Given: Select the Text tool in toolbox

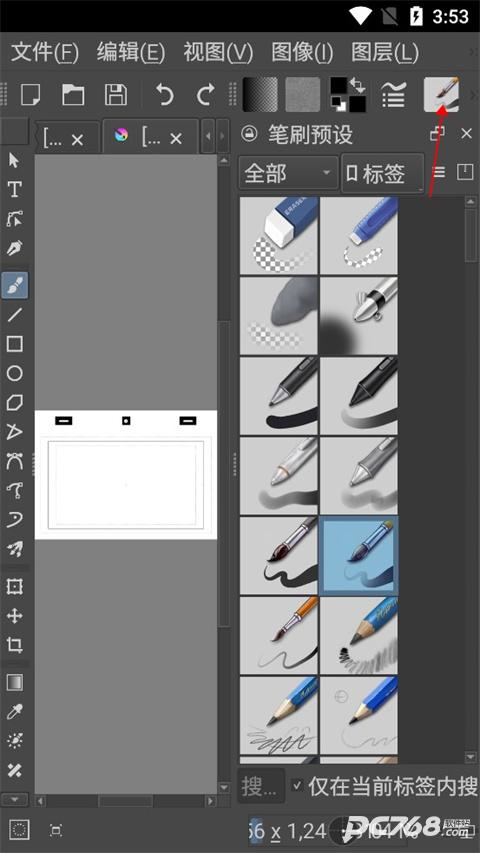Looking at the screenshot, I should point(14,189).
